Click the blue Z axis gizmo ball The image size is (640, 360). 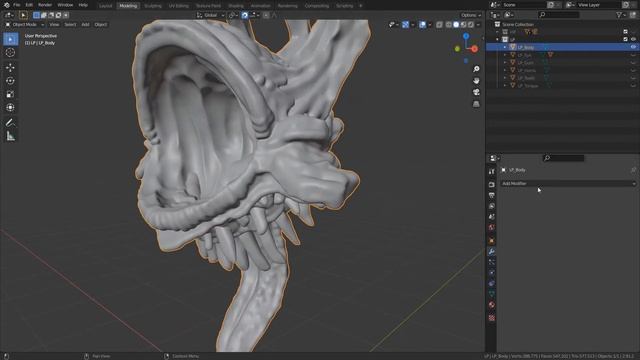pyautogui.click(x=466, y=36)
